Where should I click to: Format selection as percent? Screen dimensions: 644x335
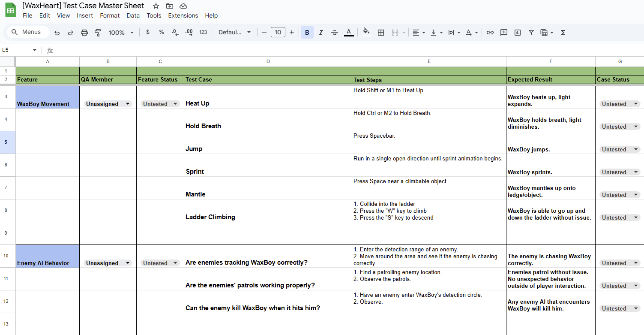click(x=162, y=32)
